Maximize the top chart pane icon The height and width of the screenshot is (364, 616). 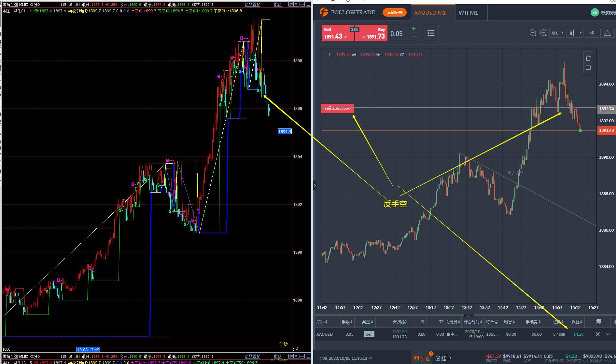[308, 5]
